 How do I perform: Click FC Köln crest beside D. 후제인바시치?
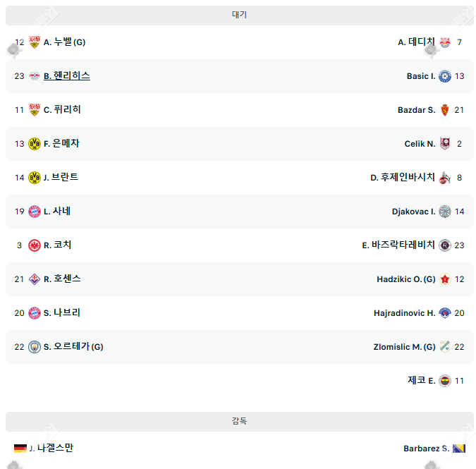pos(445,178)
